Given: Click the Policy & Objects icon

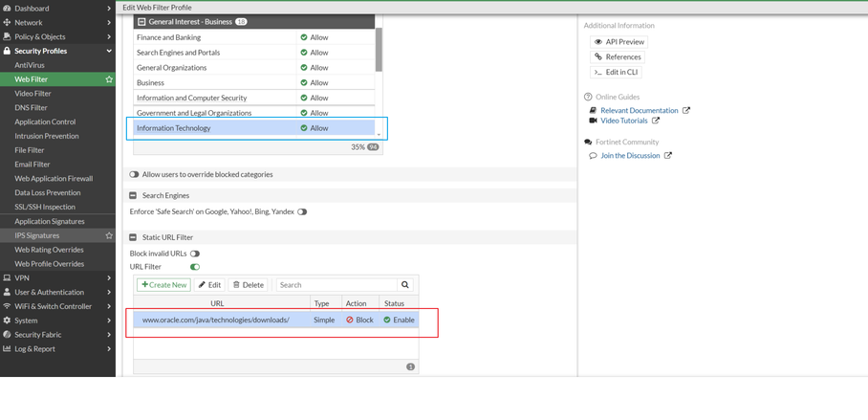Looking at the screenshot, I should click(x=8, y=36).
